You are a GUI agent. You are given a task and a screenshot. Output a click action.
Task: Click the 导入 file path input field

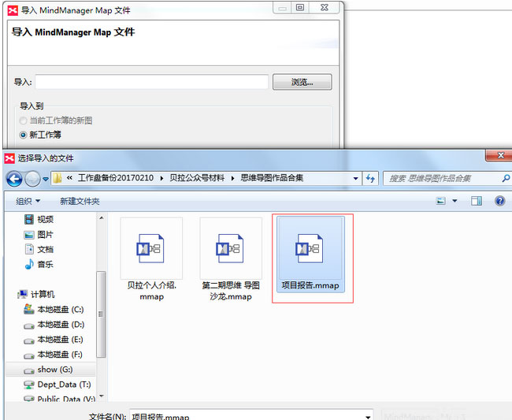152,82
